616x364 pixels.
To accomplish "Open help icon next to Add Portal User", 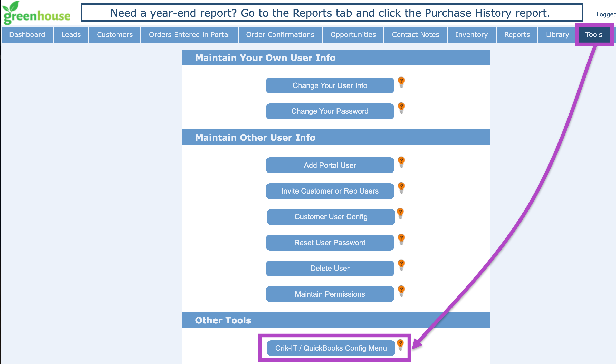I will [401, 162].
